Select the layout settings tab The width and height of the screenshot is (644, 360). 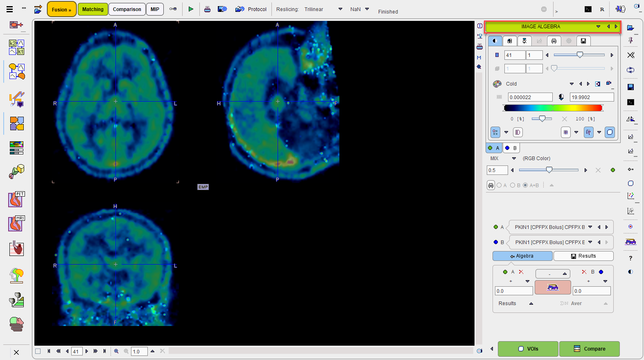click(x=510, y=41)
